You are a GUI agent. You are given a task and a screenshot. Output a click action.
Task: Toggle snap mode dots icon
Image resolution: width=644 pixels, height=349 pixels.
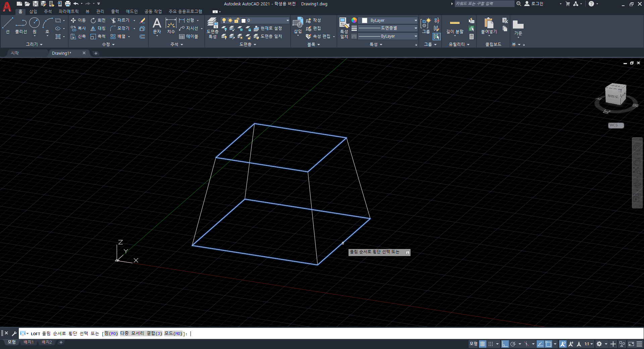coord(491,344)
